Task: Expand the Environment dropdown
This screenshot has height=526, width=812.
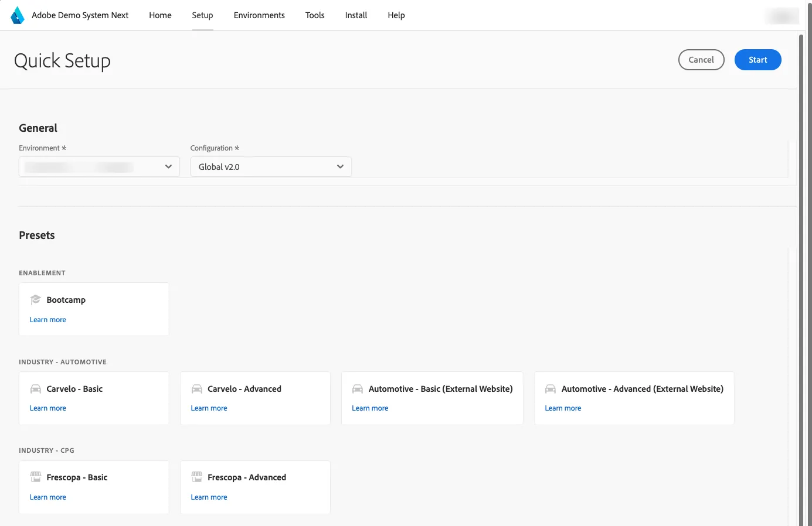Action: tap(99, 167)
